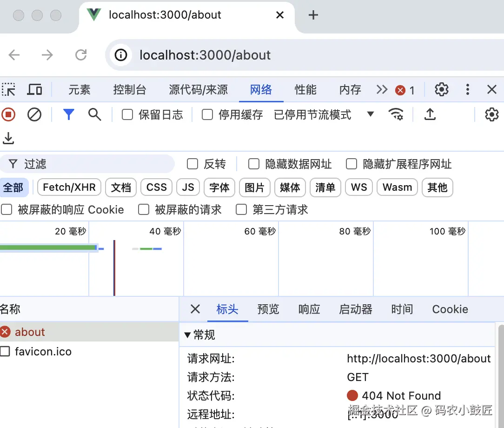Switch to the 网络 tab
This screenshot has width=504, height=428.
click(261, 89)
